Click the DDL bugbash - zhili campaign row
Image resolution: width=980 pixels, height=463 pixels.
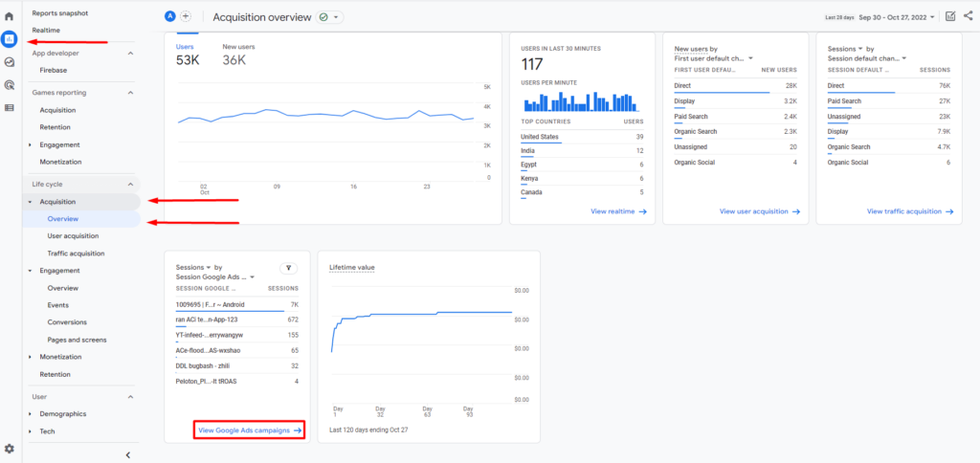(237, 366)
